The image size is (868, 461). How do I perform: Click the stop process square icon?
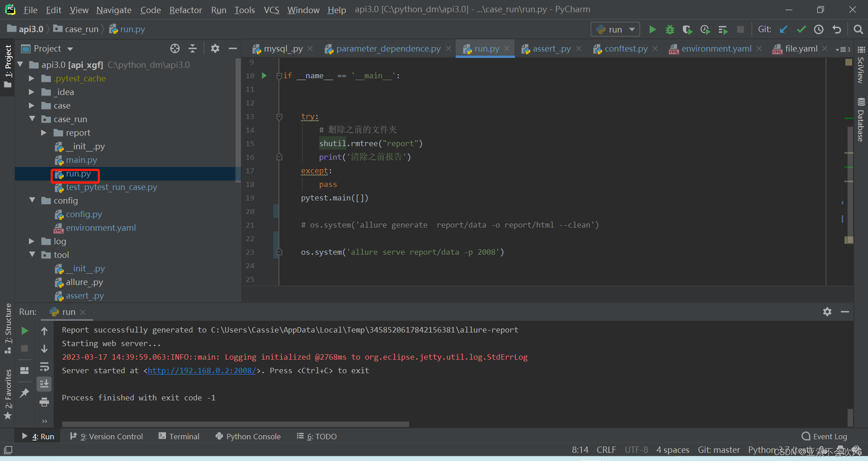(741, 29)
